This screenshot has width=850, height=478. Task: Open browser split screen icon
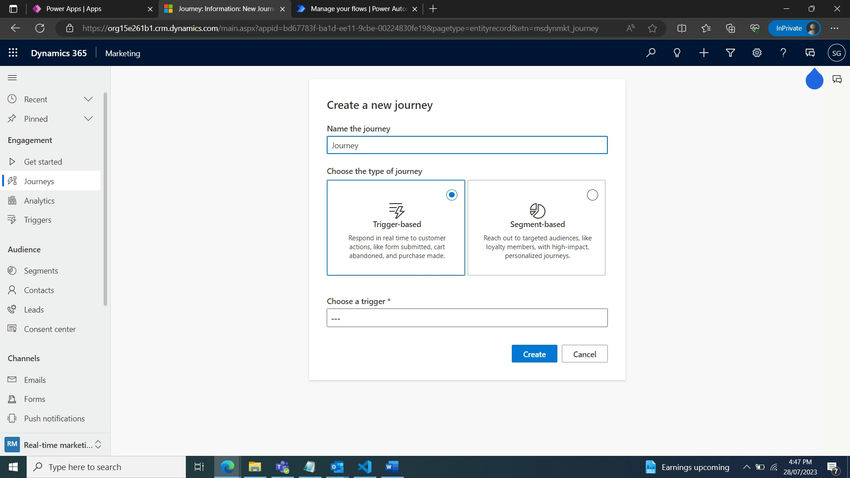pyautogui.click(x=681, y=28)
